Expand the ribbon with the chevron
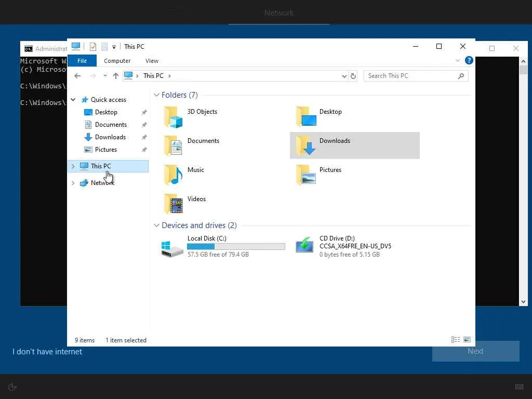Screen dimensions: 532x399 click(x=457, y=60)
